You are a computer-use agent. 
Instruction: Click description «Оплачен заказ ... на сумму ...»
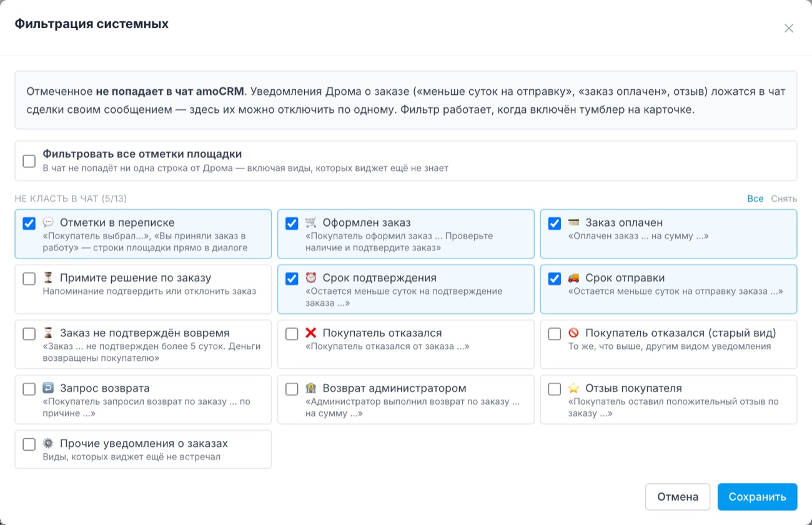click(638, 237)
